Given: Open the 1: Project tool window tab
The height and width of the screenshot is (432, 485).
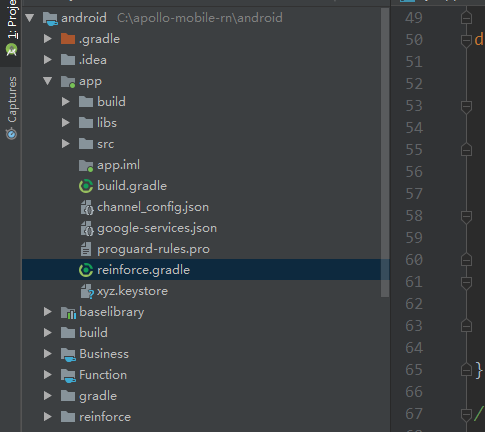Looking at the screenshot, I should [x=12, y=28].
